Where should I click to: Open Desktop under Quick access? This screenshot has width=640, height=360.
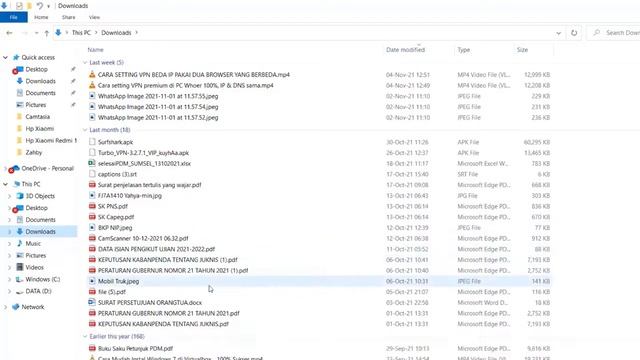(36, 69)
